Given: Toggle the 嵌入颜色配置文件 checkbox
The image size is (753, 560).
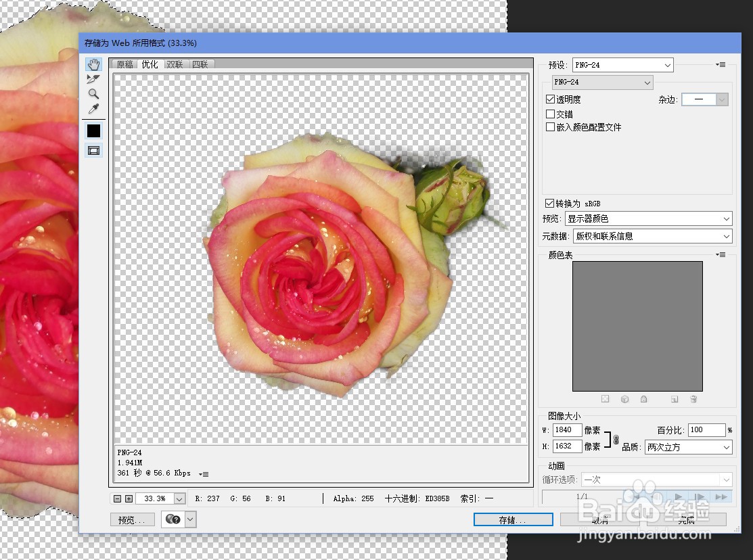Looking at the screenshot, I should click(x=550, y=126).
